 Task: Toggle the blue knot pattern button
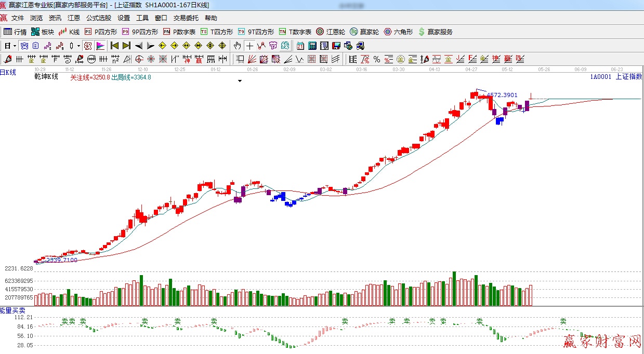tap(24, 46)
